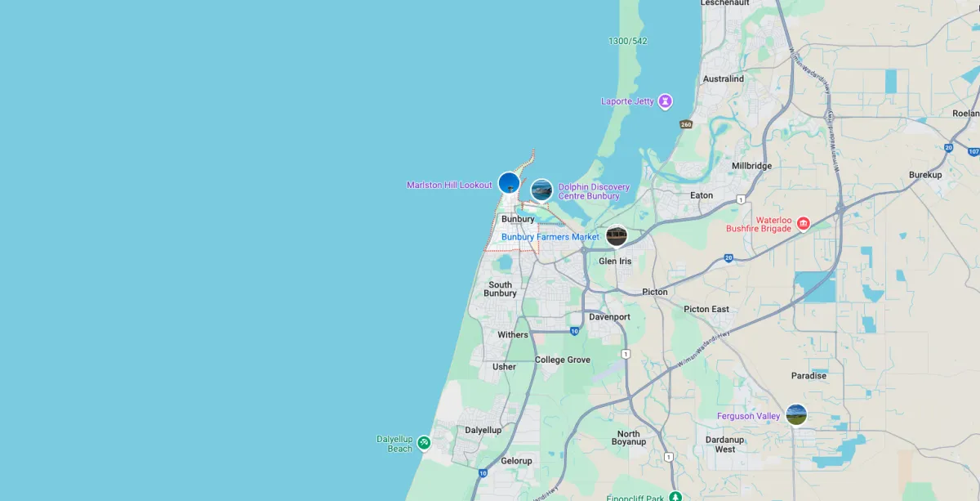Image resolution: width=980 pixels, height=501 pixels.
Task: Select the College Grove suburb label
Action: pyautogui.click(x=563, y=360)
